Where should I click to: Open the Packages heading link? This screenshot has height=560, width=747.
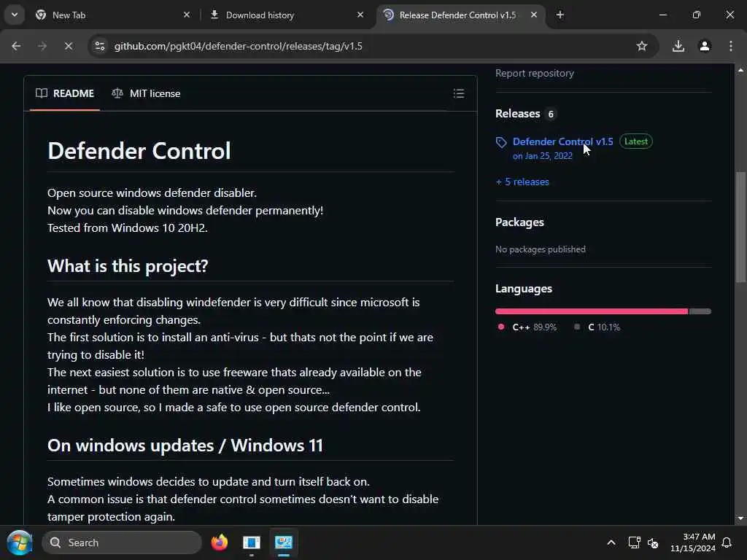(519, 222)
